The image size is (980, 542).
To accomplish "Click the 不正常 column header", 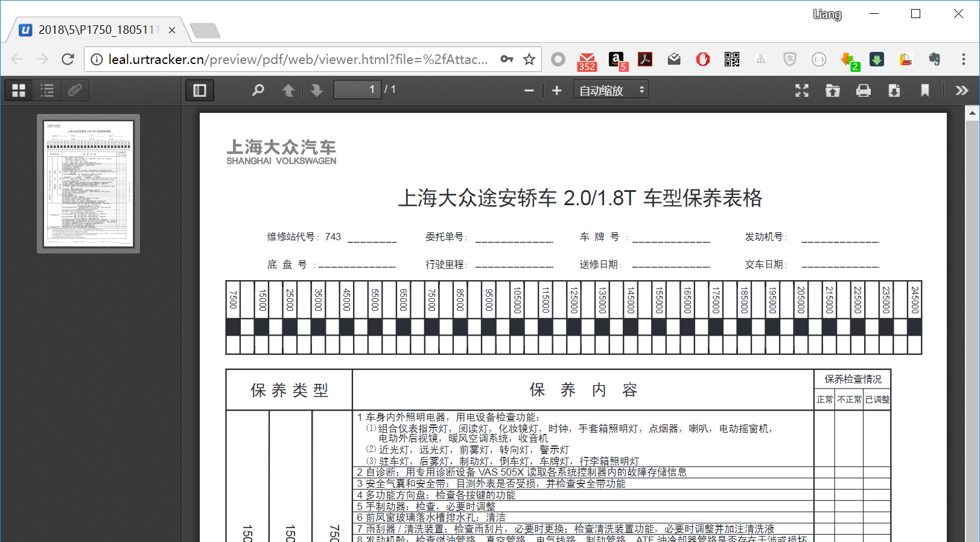I will pyautogui.click(x=849, y=400).
